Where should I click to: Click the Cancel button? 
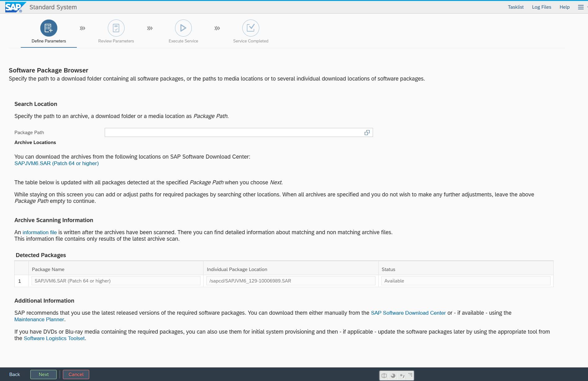[76, 374]
